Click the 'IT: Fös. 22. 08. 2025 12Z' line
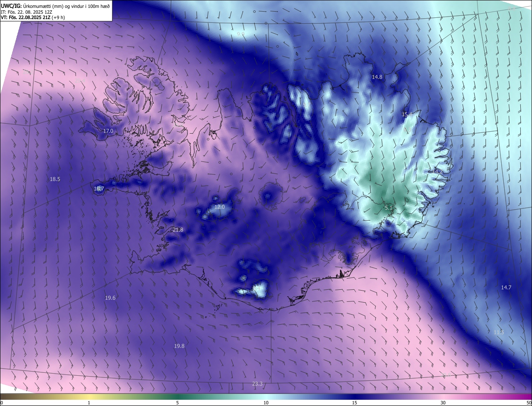 [26, 12]
